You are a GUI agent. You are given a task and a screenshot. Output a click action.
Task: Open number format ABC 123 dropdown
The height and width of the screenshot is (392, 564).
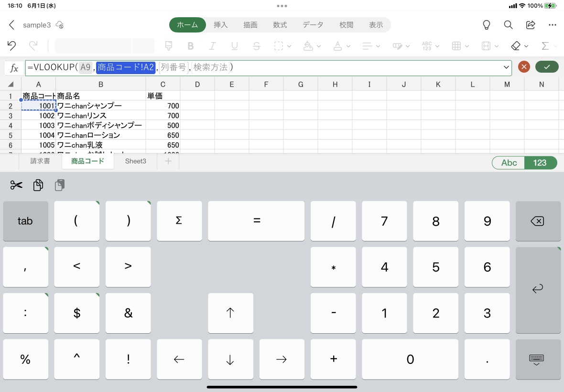(x=431, y=46)
